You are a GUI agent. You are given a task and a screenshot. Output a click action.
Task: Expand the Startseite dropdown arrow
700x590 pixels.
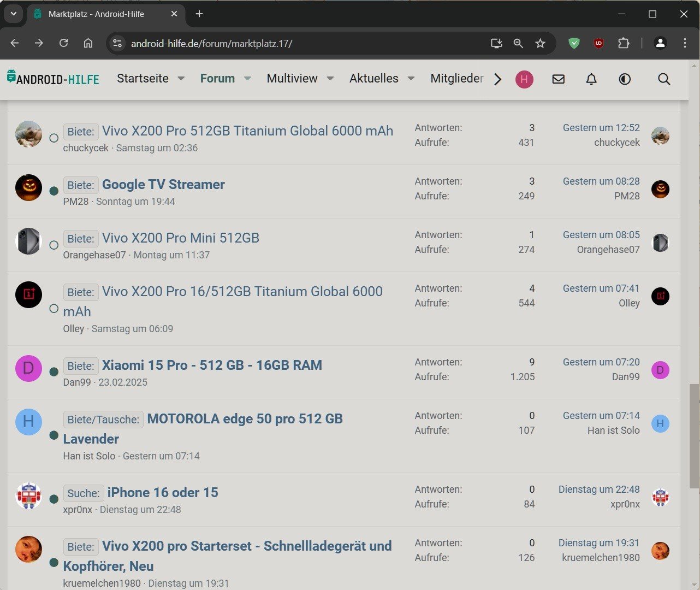181,79
